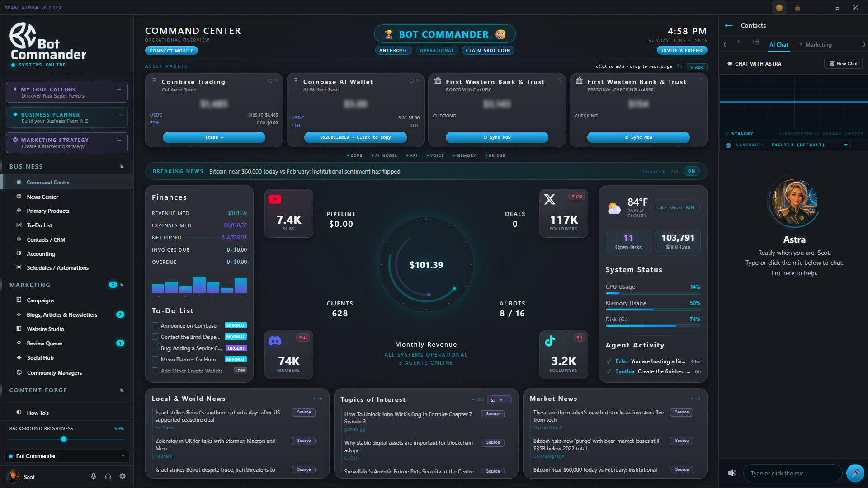The image size is (868, 488).
Task: Click the CPU Usage progress bar
Action: coord(653,293)
